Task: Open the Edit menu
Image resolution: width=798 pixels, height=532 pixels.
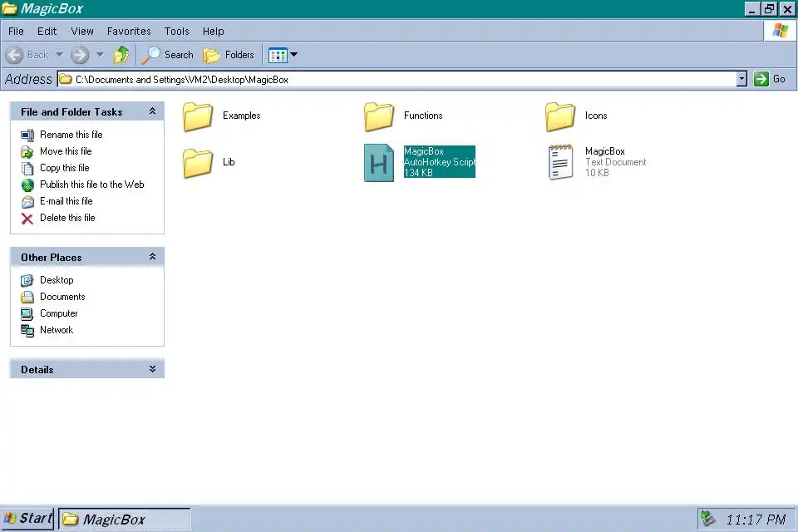Action: point(47,31)
